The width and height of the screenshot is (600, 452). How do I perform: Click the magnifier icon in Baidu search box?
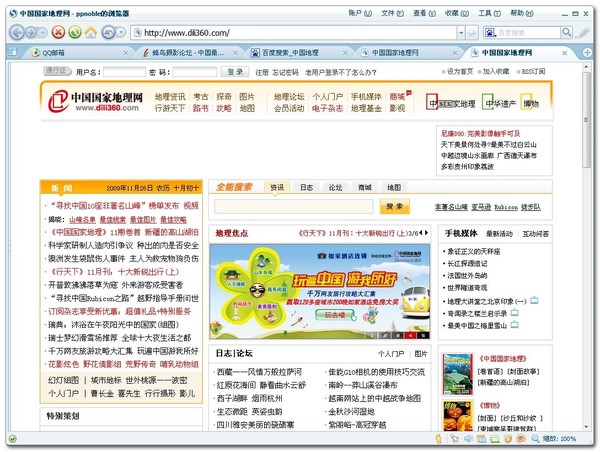(x=566, y=33)
